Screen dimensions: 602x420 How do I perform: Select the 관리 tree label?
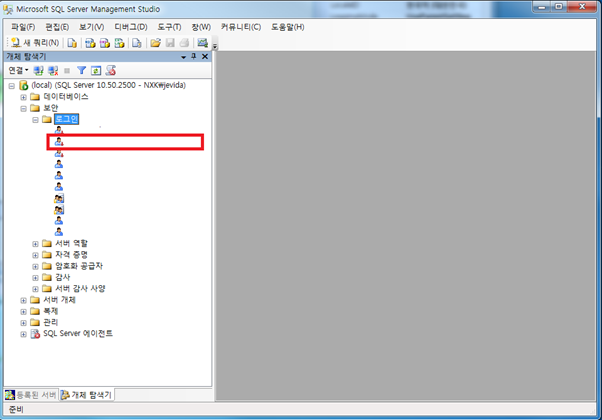pyautogui.click(x=50, y=322)
